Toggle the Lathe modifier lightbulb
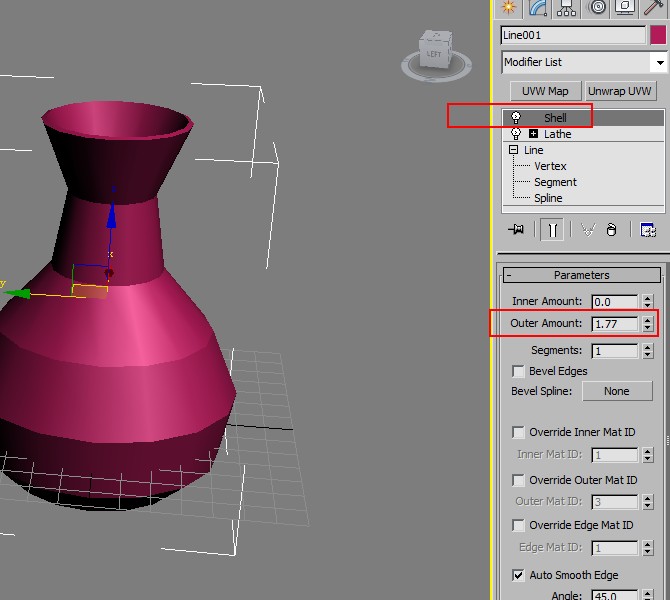This screenshot has height=600, width=670. 516,134
